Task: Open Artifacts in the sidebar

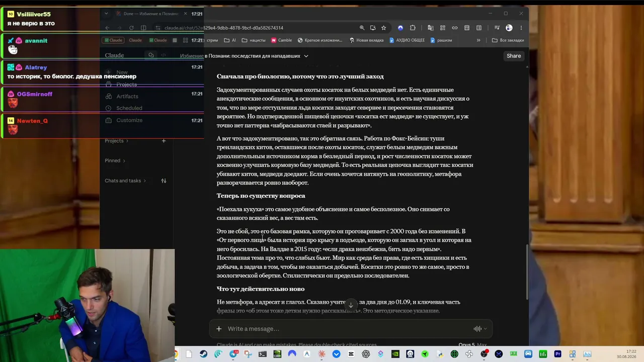Action: 122,96
